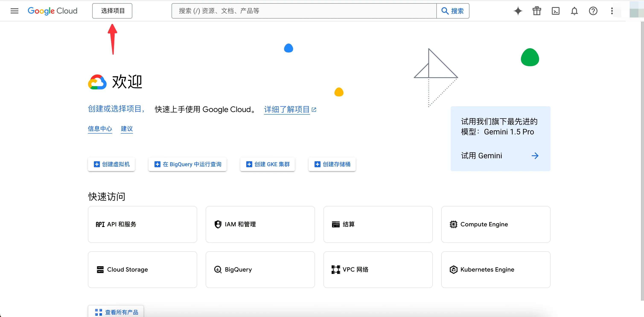The height and width of the screenshot is (317, 644).
Task: Click the colorful cloud logo beside 欢迎
Action: click(x=97, y=82)
